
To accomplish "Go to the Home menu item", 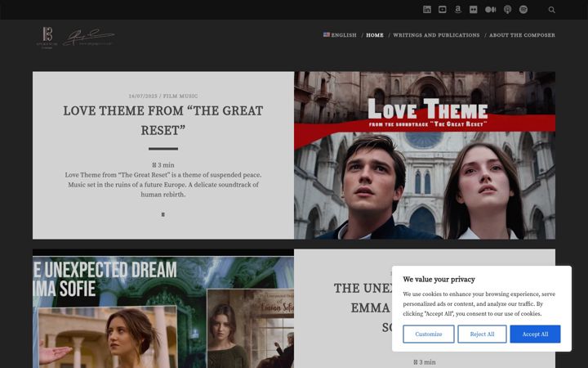I will [x=375, y=35].
